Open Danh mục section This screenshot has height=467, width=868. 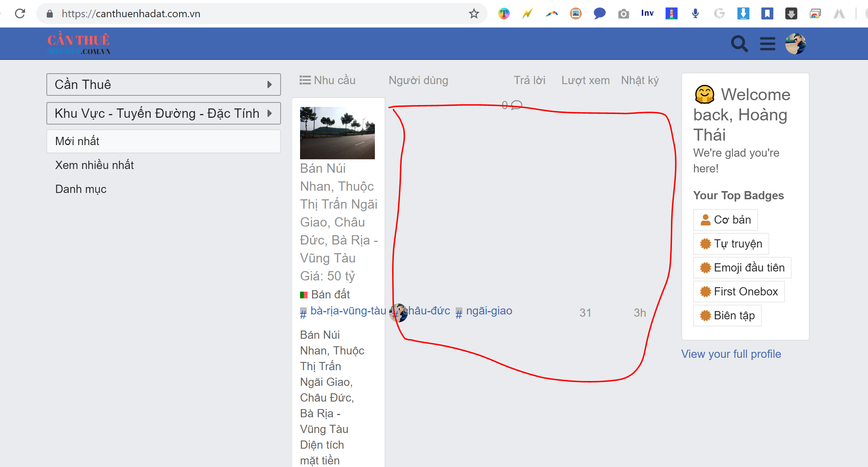coord(81,189)
